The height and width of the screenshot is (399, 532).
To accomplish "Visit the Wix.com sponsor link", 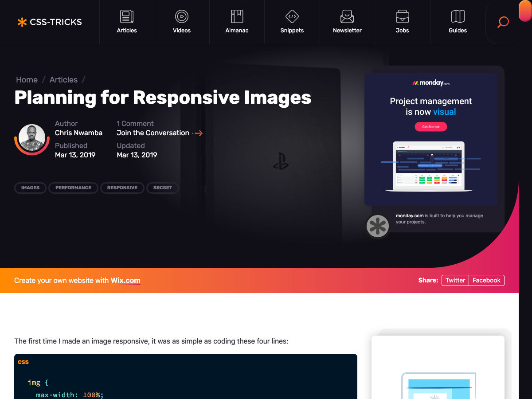I will click(125, 281).
